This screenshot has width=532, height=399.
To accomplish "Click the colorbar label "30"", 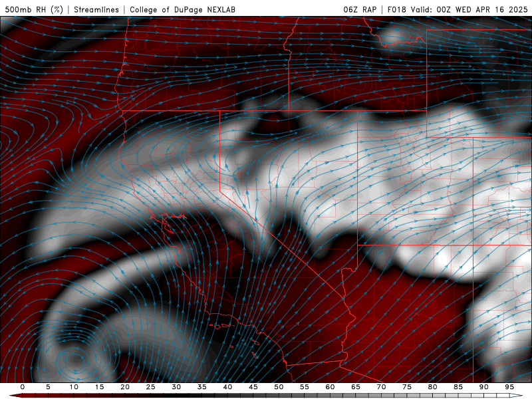I will click(176, 387).
